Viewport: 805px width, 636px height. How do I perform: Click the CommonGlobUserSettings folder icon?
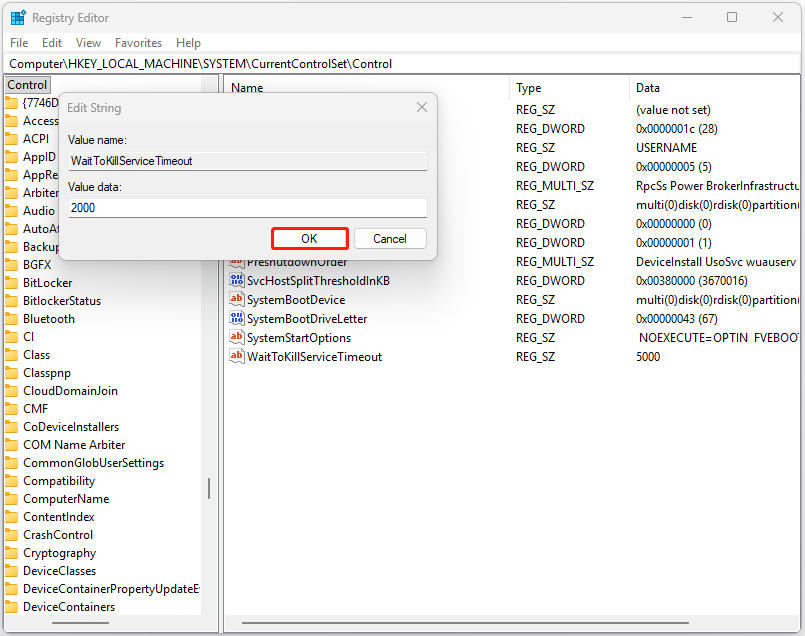click(x=11, y=462)
